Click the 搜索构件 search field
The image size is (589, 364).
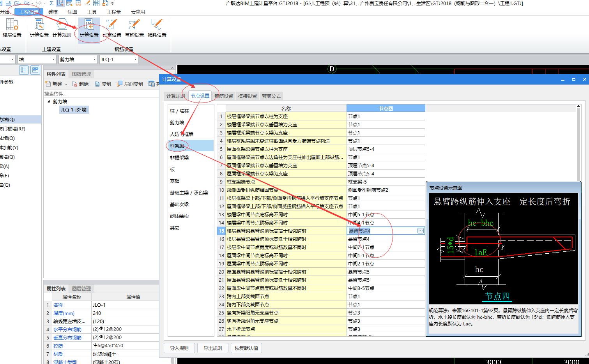pyautogui.click(x=101, y=94)
